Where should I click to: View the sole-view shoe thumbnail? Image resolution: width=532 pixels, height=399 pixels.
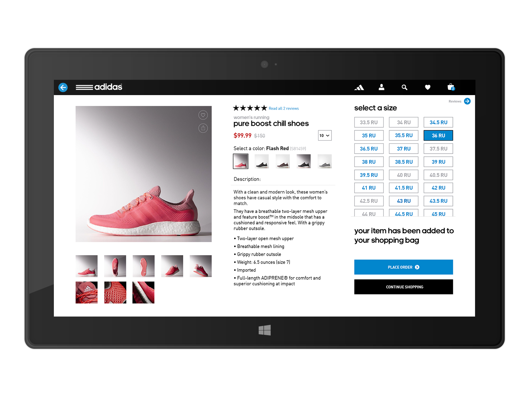point(143,266)
